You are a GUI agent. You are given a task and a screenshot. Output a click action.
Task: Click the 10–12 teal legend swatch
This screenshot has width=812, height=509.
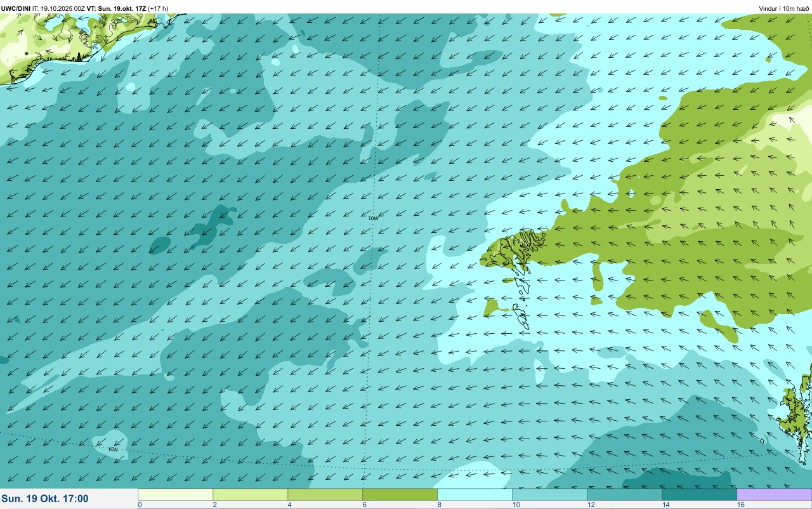coord(550,494)
